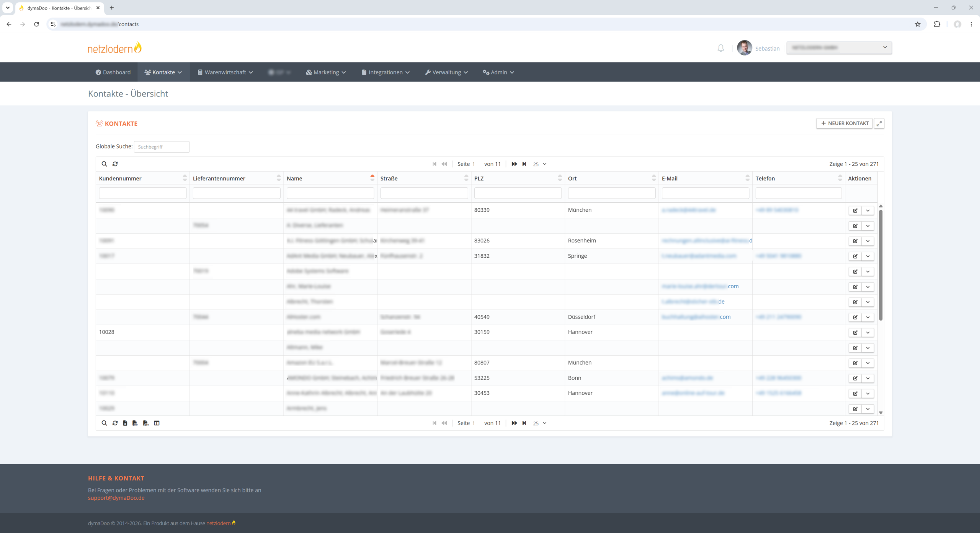980x533 pixels.
Task: Open browser extensions puzzle icon
Action: coord(937,24)
